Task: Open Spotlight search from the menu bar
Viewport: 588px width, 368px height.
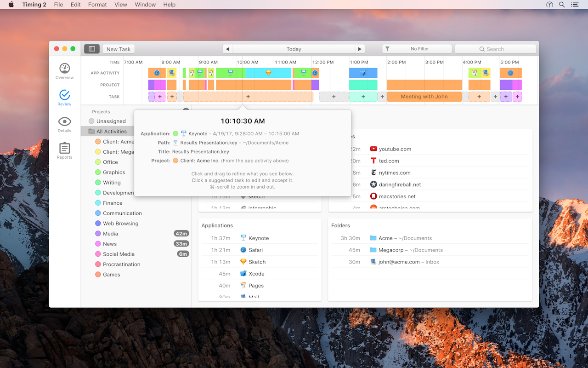Action: click(x=561, y=5)
